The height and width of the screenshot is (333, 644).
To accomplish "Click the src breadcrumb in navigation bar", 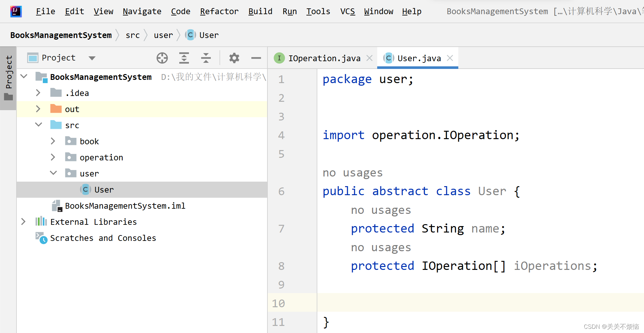I will pos(133,35).
